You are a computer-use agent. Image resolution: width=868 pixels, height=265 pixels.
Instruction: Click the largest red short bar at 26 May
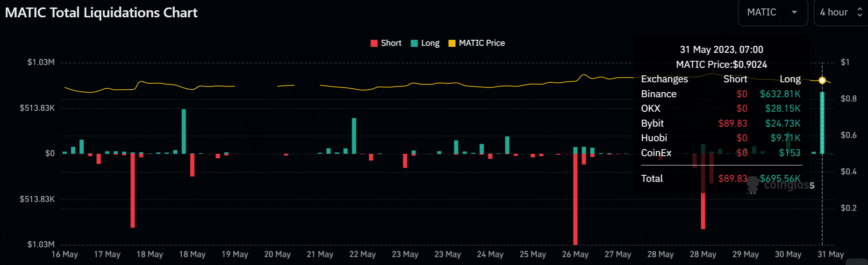[x=575, y=199]
